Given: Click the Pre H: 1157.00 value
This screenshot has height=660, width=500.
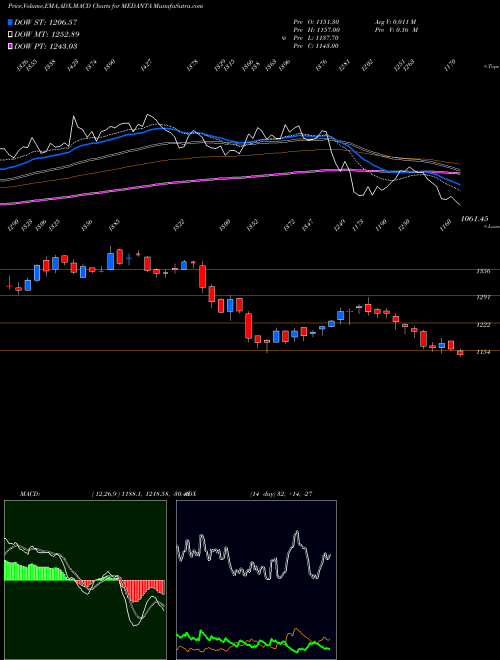Looking at the screenshot, I should [x=316, y=30].
